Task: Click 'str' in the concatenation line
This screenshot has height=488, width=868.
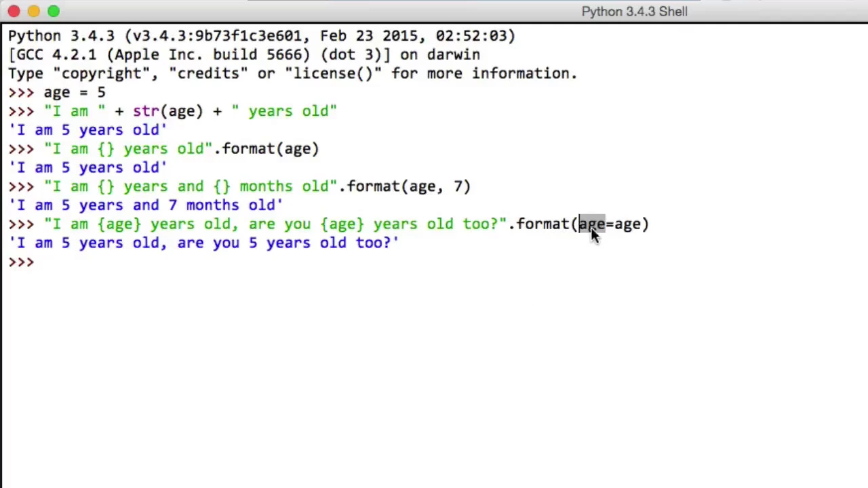Action: tap(146, 111)
